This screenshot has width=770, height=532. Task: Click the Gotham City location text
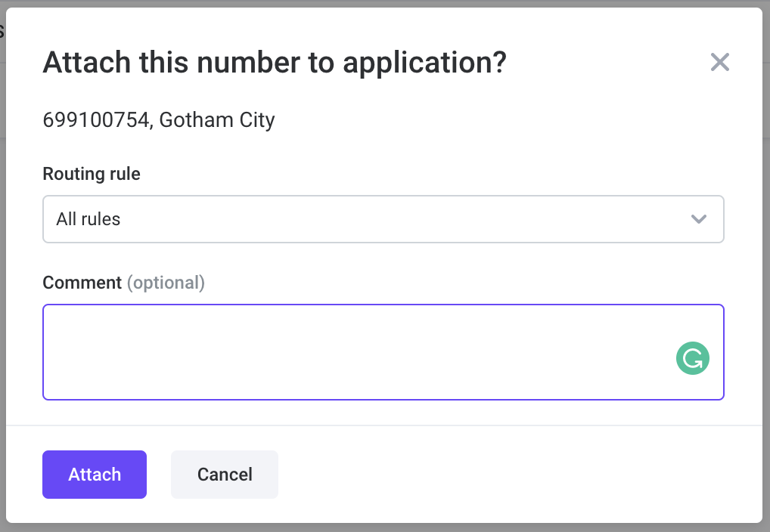tap(217, 120)
